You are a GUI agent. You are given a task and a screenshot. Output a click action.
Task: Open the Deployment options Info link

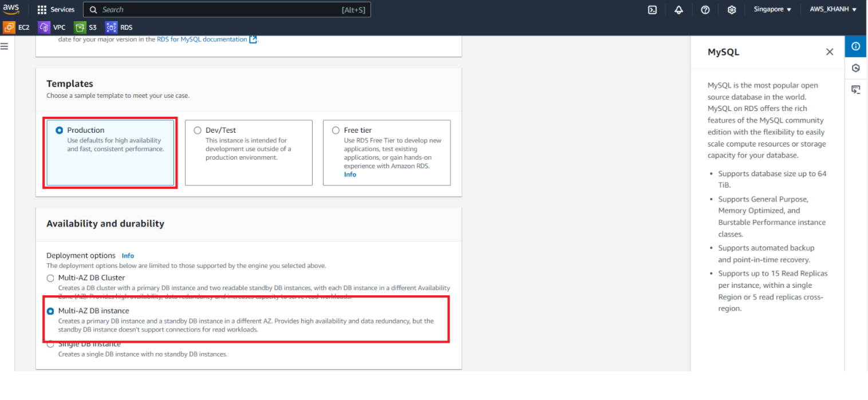[x=128, y=256]
